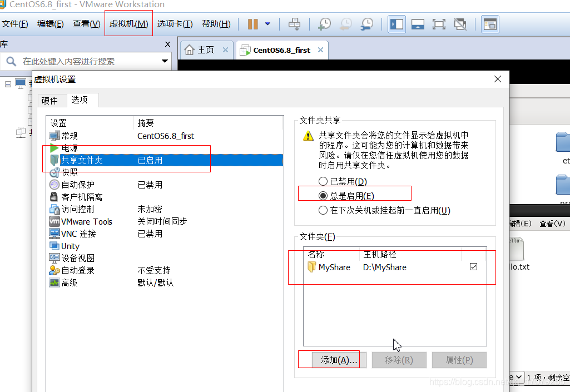Click the 摘要 column header

pos(209,123)
